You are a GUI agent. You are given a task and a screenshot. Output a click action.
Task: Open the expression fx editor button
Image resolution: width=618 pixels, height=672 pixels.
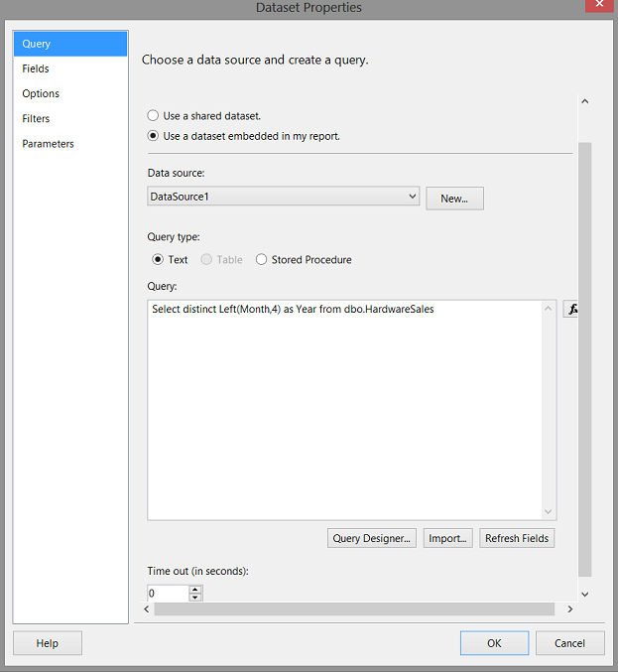(570, 309)
